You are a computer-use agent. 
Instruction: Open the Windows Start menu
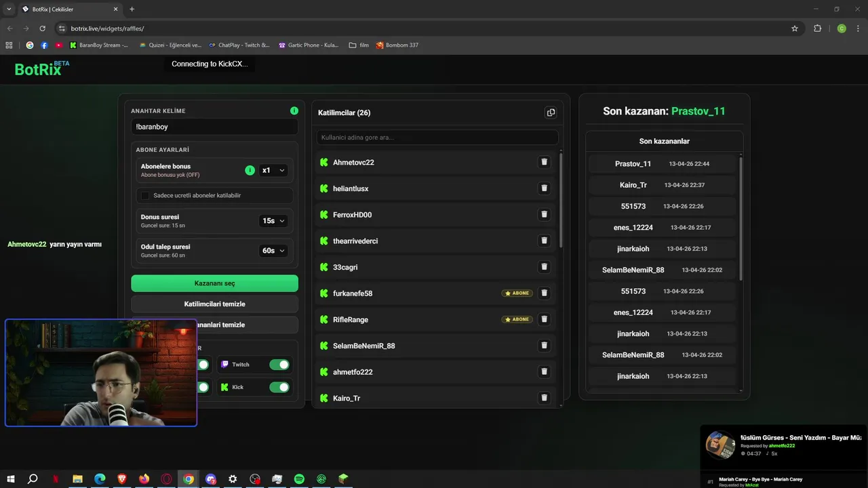pyautogui.click(x=11, y=479)
